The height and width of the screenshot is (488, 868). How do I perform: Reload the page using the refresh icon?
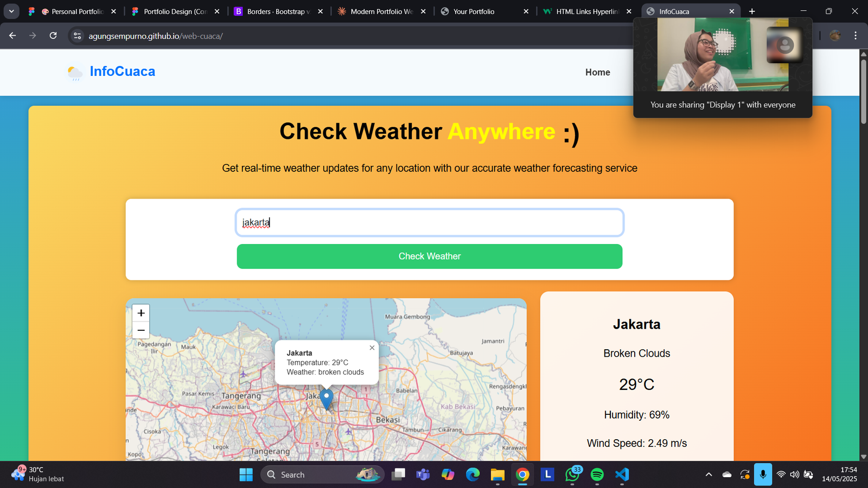pos(53,36)
